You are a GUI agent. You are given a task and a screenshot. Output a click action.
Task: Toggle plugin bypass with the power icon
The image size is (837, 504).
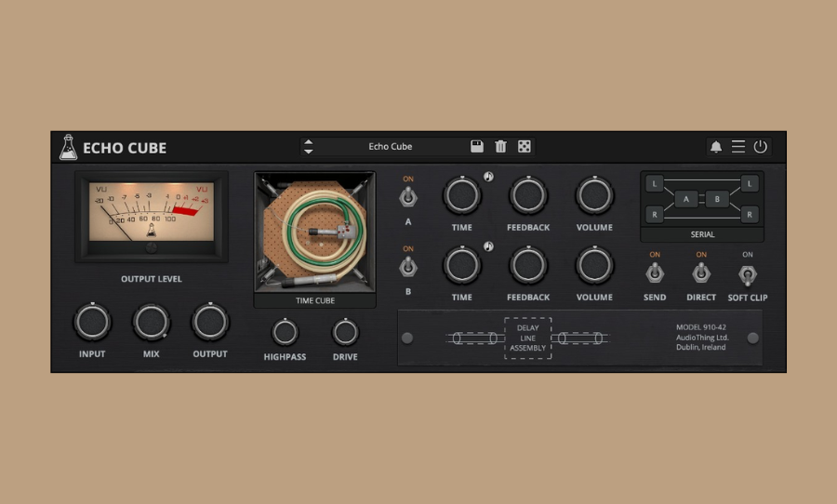pos(761,147)
